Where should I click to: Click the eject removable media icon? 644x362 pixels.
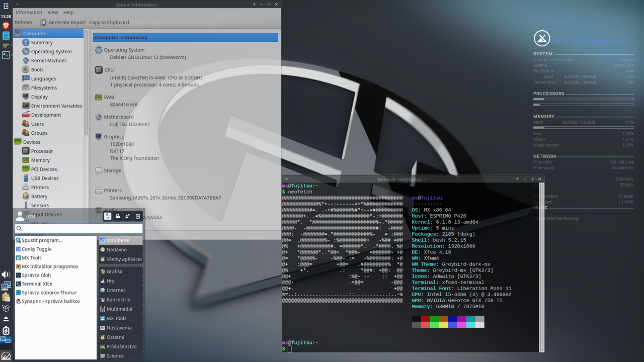pyautogui.click(x=6, y=319)
